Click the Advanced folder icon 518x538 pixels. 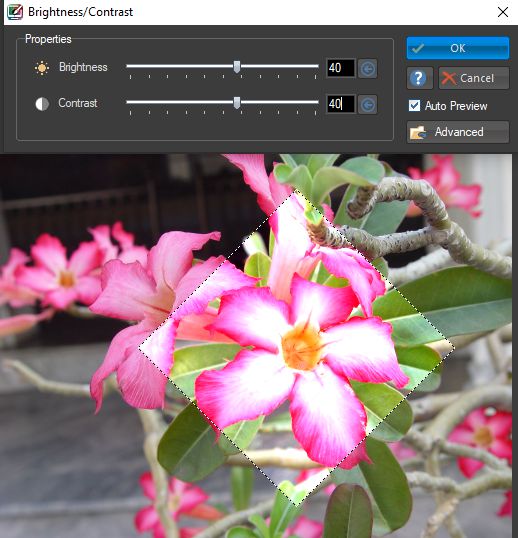point(418,132)
